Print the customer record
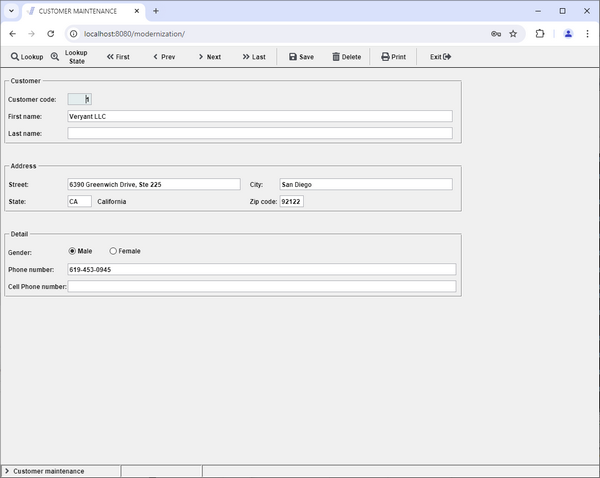The width and height of the screenshot is (600, 478). pyautogui.click(x=393, y=57)
